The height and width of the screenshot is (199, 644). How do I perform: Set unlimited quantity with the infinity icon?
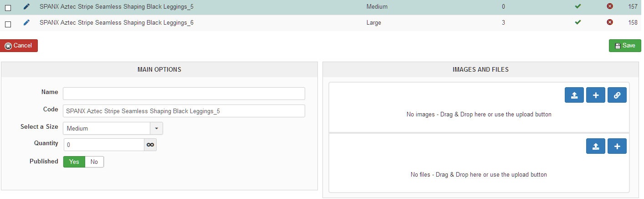[150, 145]
